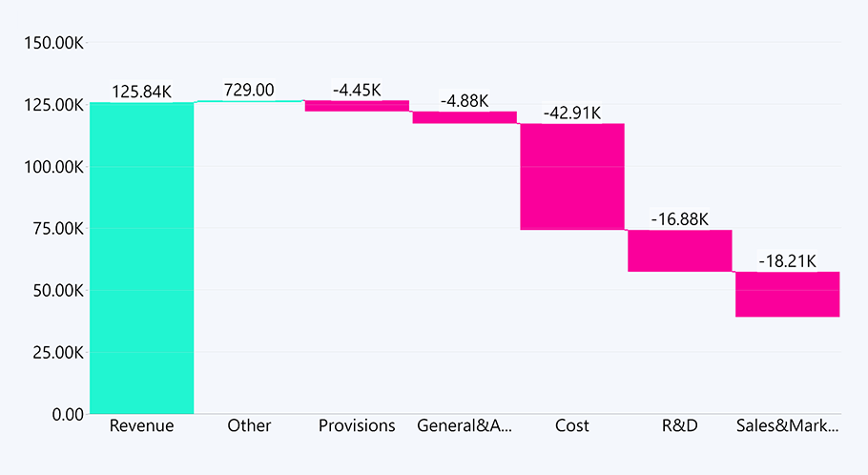Select the -18.21K data label
The image size is (868, 475).
click(788, 261)
